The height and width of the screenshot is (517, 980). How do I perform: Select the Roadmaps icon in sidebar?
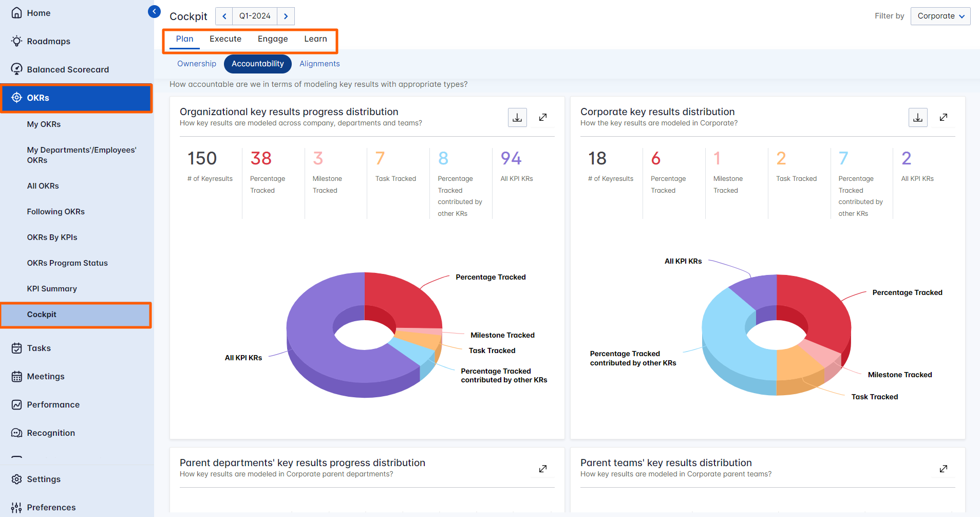point(17,41)
